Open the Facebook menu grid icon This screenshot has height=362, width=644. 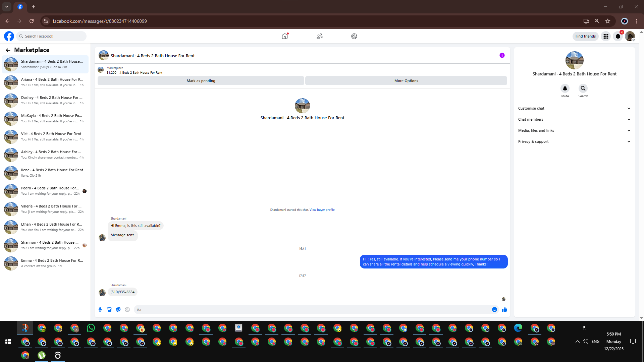[x=606, y=36]
